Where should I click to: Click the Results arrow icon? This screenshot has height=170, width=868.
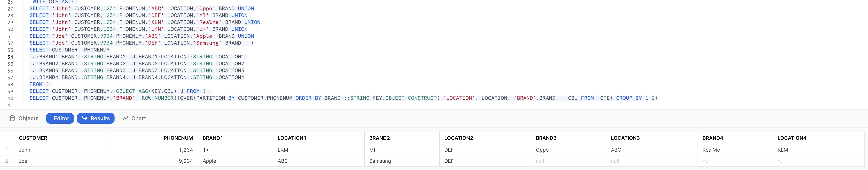coord(85,118)
